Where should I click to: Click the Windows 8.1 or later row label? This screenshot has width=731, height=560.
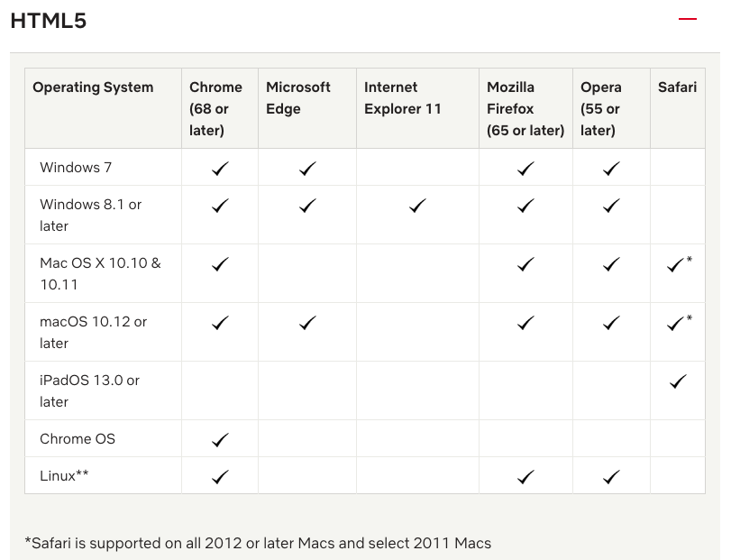pyautogui.click(x=90, y=215)
